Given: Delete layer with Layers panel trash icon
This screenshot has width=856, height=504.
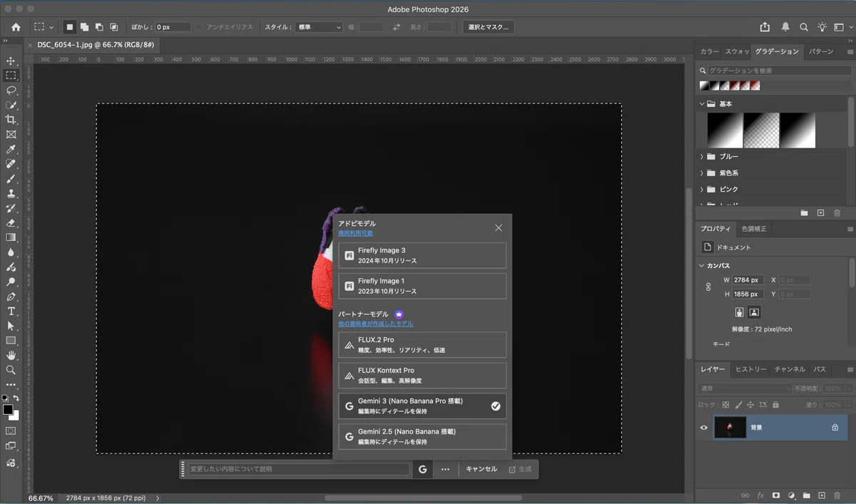Looking at the screenshot, I should tap(837, 495).
